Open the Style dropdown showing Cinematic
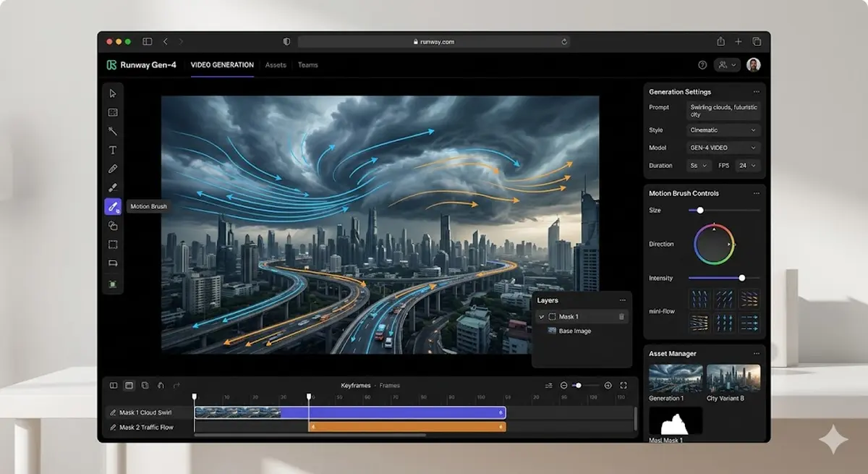The width and height of the screenshot is (868, 474). (x=723, y=130)
